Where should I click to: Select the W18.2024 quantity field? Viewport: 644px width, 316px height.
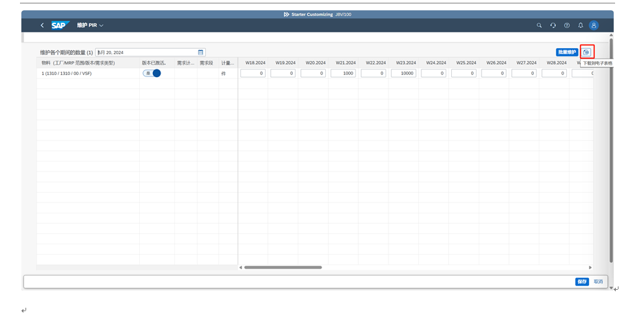[253, 73]
